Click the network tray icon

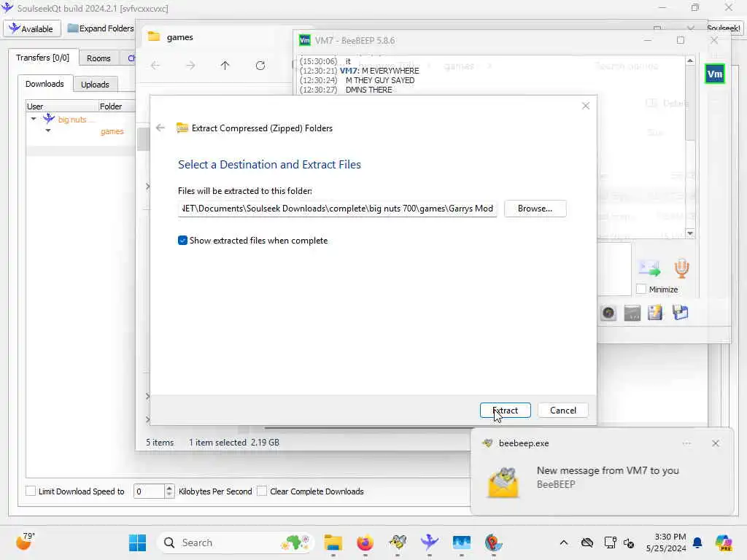point(611,542)
